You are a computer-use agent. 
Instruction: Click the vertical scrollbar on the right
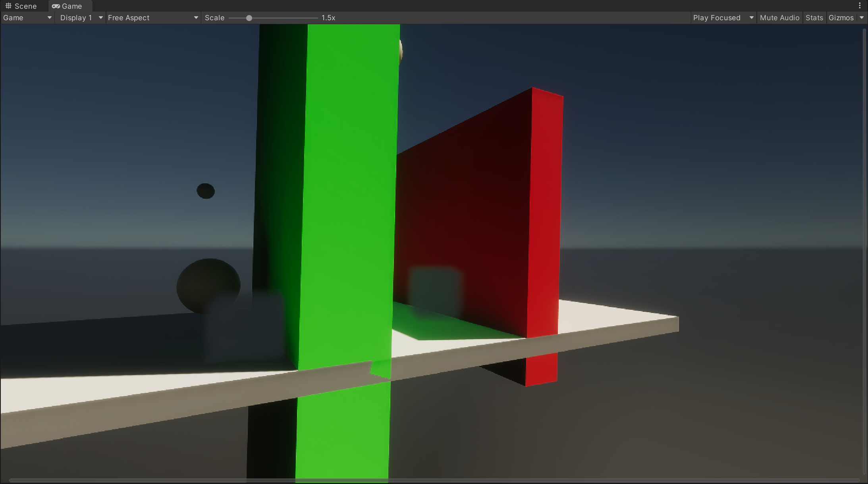(864, 250)
